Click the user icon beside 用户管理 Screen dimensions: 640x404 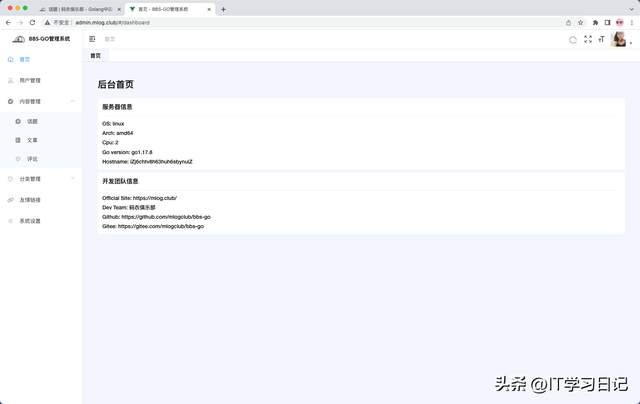[x=11, y=80]
